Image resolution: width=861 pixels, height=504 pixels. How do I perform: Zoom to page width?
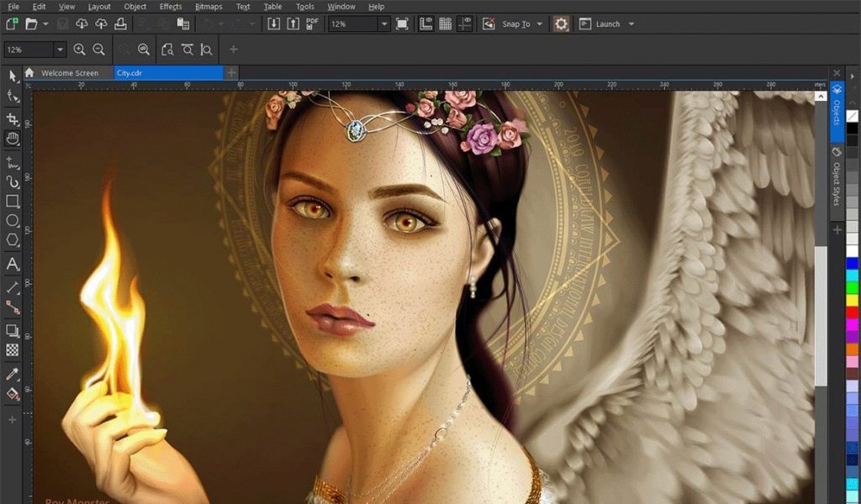188,50
